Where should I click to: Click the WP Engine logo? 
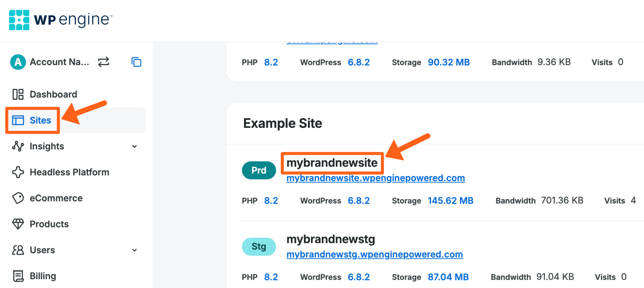pos(60,20)
